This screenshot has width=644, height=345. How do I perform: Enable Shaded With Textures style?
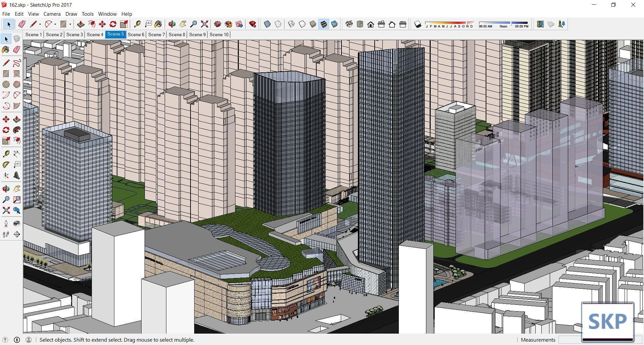[x=324, y=24]
